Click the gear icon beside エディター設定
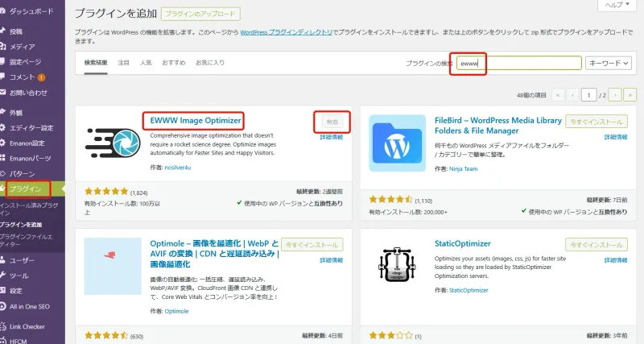The width and height of the screenshot is (644, 344). (x=2, y=128)
